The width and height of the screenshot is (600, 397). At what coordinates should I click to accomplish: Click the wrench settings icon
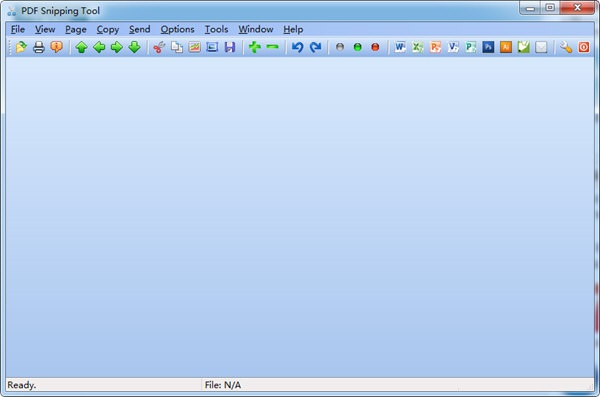click(566, 47)
